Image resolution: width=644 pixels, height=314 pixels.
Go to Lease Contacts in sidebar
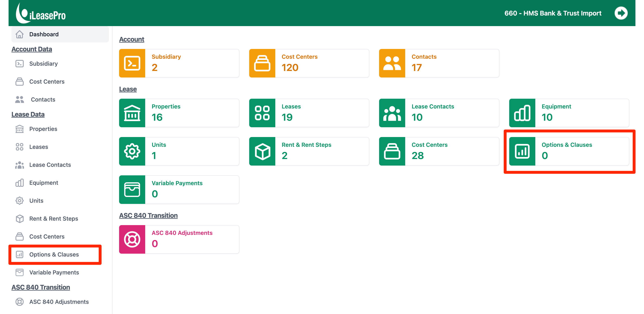(50, 165)
